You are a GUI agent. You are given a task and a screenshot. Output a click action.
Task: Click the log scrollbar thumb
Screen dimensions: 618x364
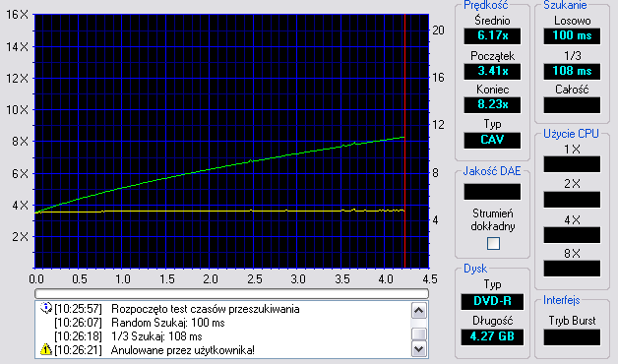pos(418,334)
